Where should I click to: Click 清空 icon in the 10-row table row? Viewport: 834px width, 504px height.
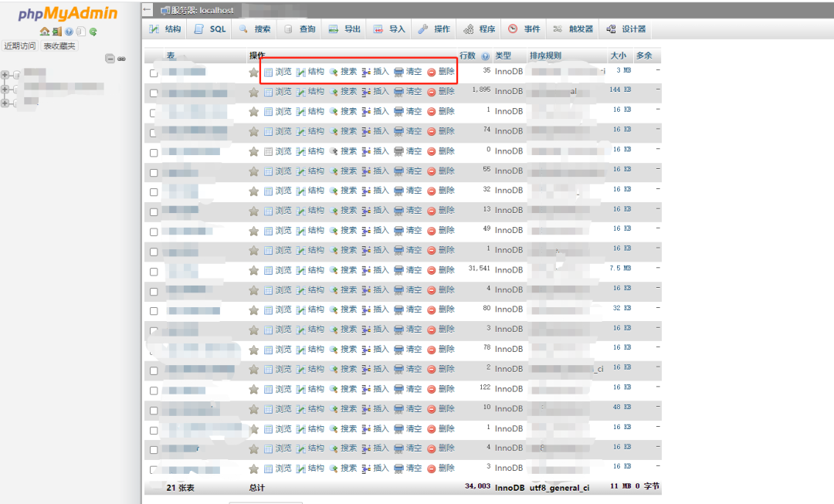point(398,410)
